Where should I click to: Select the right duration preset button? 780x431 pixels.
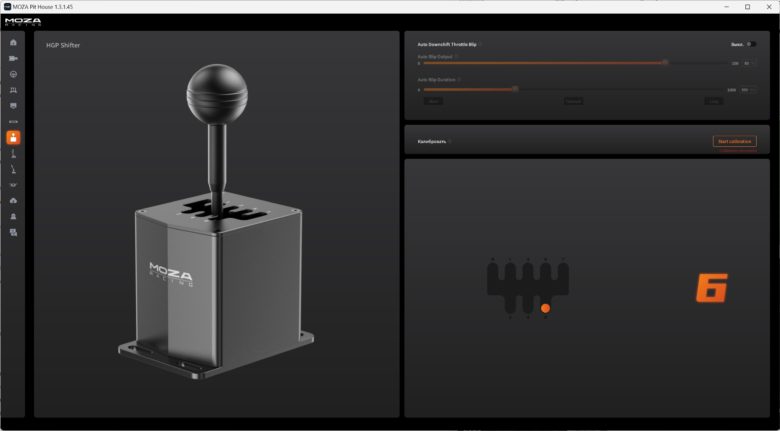[x=714, y=101]
